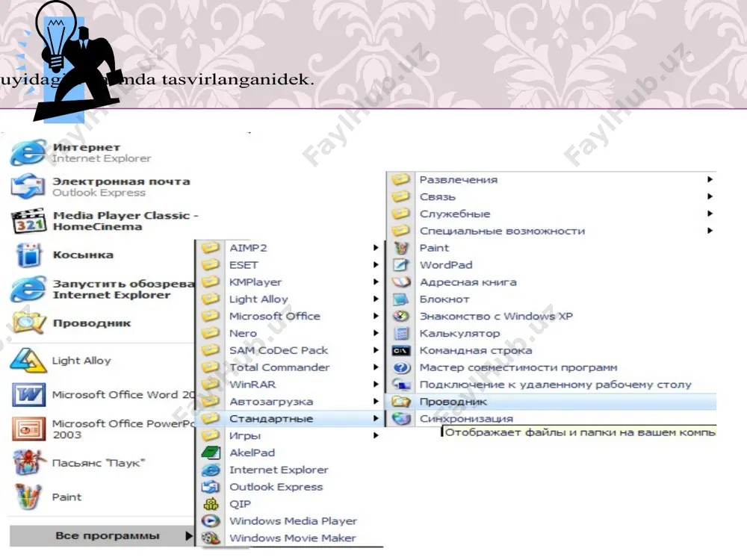This screenshot has width=747, height=560.
Task: Open the WinRAR menu entry
Action: (290, 385)
